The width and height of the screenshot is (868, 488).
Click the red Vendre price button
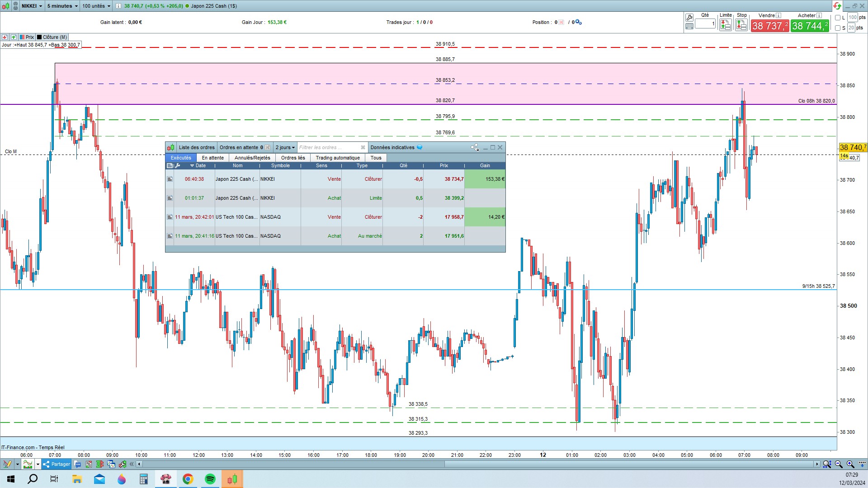tap(769, 26)
